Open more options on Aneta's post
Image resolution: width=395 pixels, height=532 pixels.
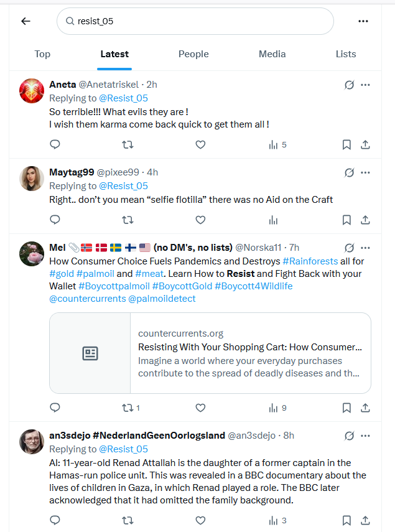[x=366, y=85]
